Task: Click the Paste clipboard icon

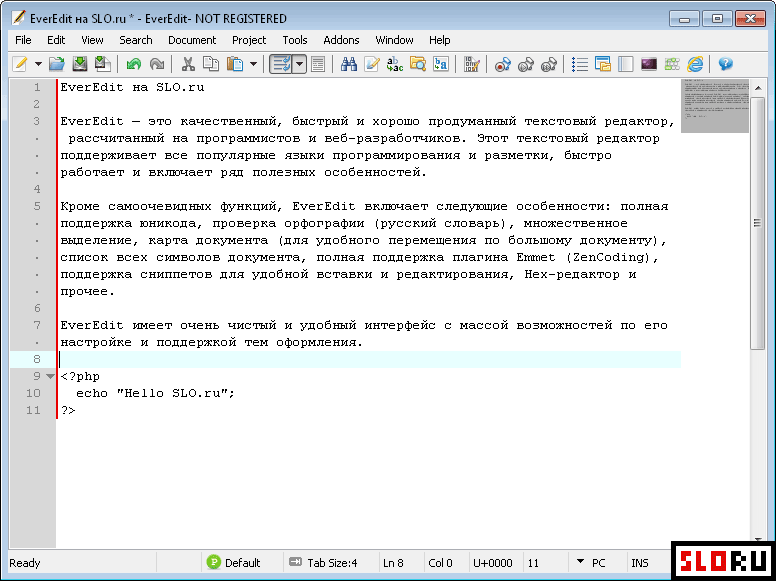Action: (235, 64)
